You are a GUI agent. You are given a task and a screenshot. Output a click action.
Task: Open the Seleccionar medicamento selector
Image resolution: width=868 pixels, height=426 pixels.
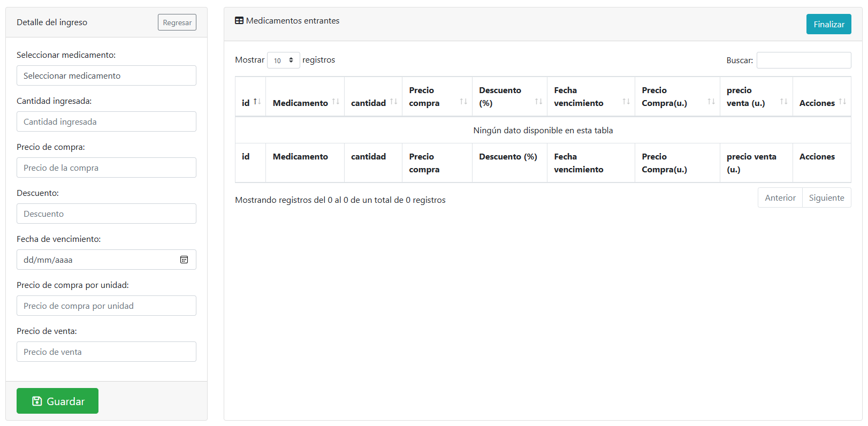(106, 75)
